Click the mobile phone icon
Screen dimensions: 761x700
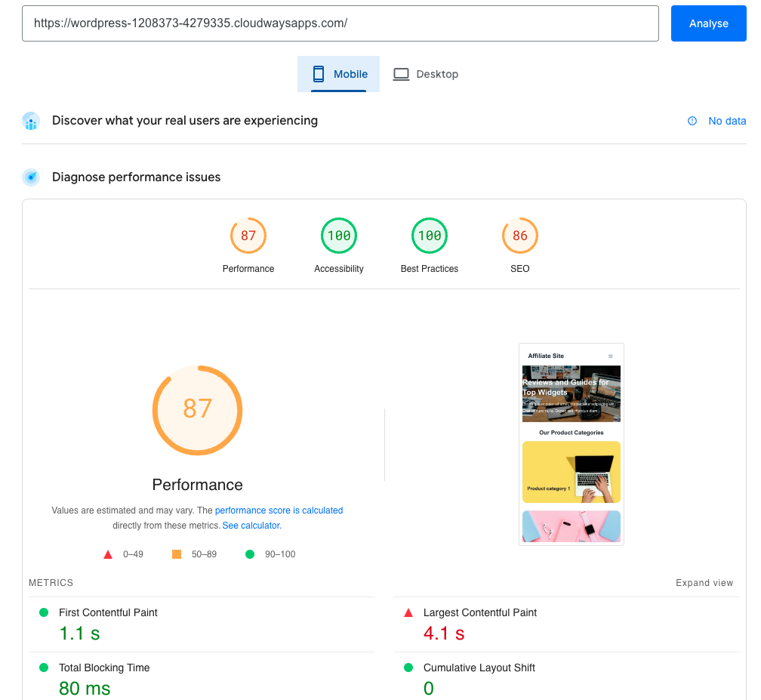click(319, 74)
